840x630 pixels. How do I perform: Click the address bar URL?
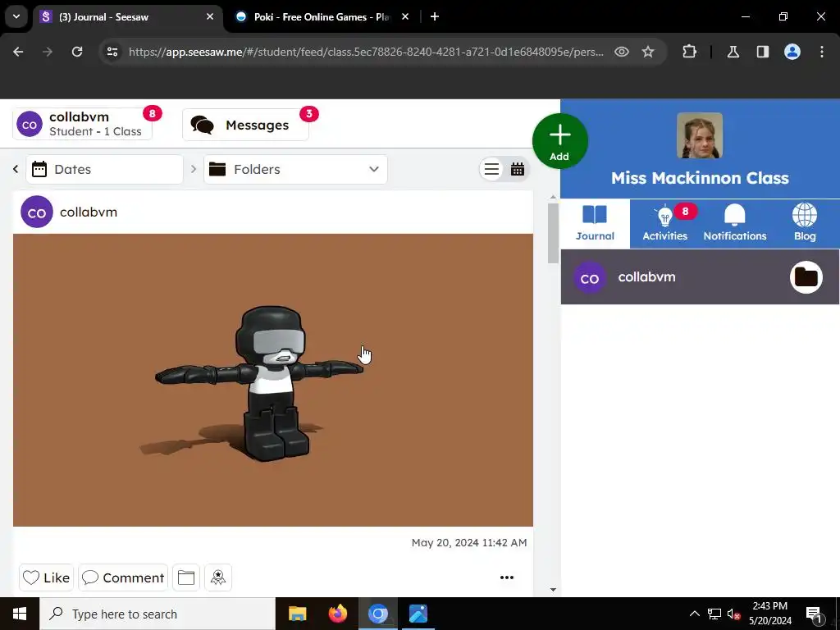[366, 52]
